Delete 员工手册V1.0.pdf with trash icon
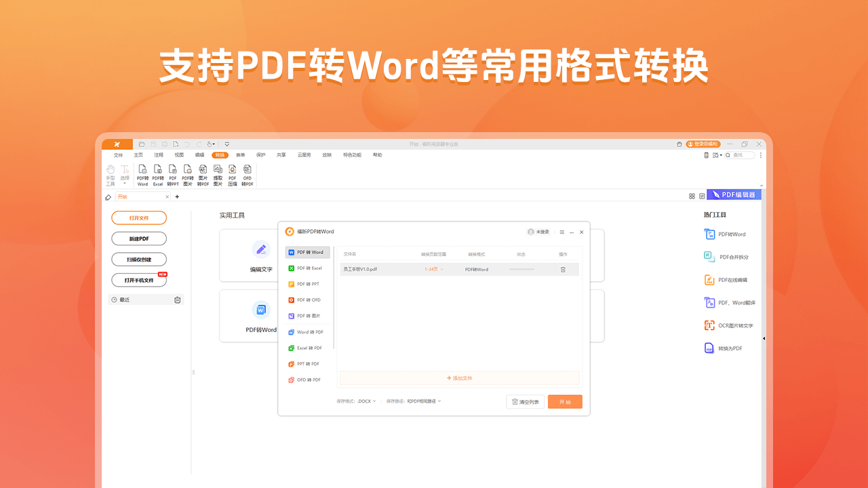 (563, 269)
